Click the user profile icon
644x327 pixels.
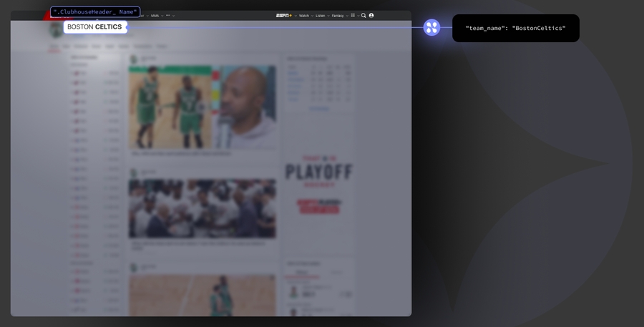[371, 15]
